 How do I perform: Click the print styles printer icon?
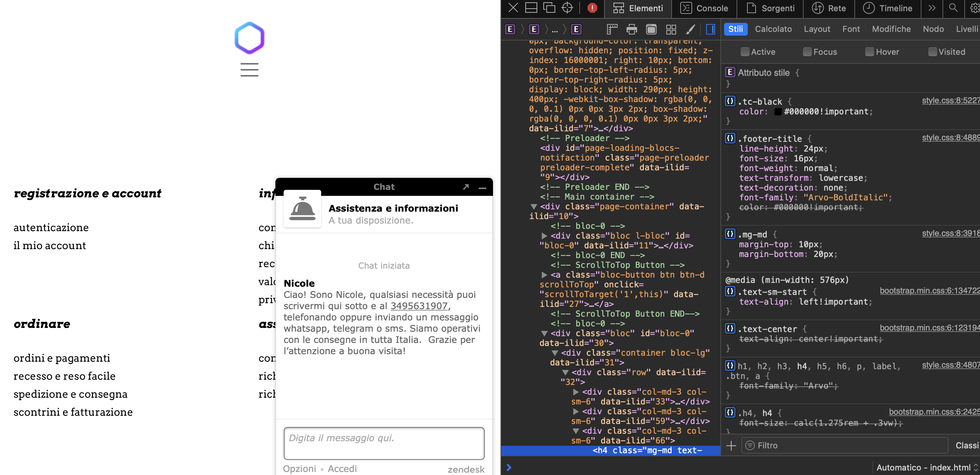(631, 29)
